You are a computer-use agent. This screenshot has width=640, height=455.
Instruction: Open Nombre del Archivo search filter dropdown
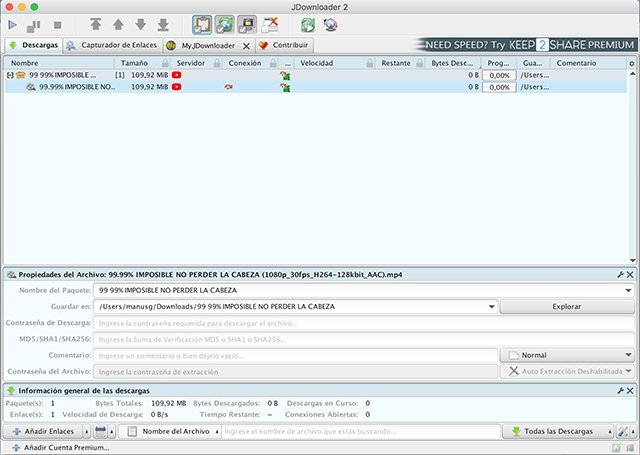point(170,431)
